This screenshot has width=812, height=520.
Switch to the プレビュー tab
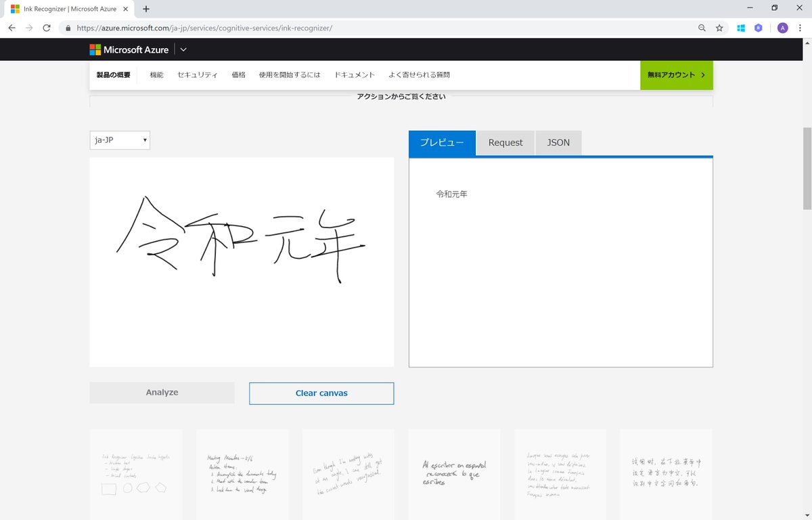point(442,142)
